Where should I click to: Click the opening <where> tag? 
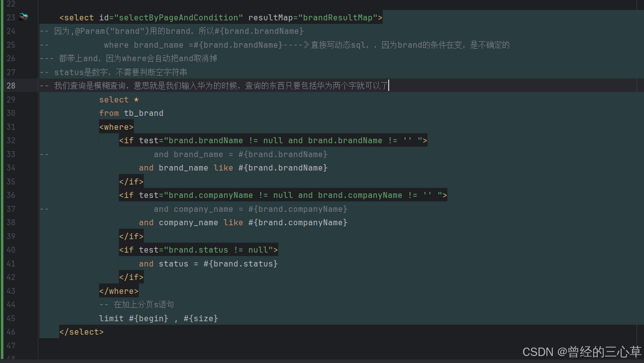[x=116, y=127]
